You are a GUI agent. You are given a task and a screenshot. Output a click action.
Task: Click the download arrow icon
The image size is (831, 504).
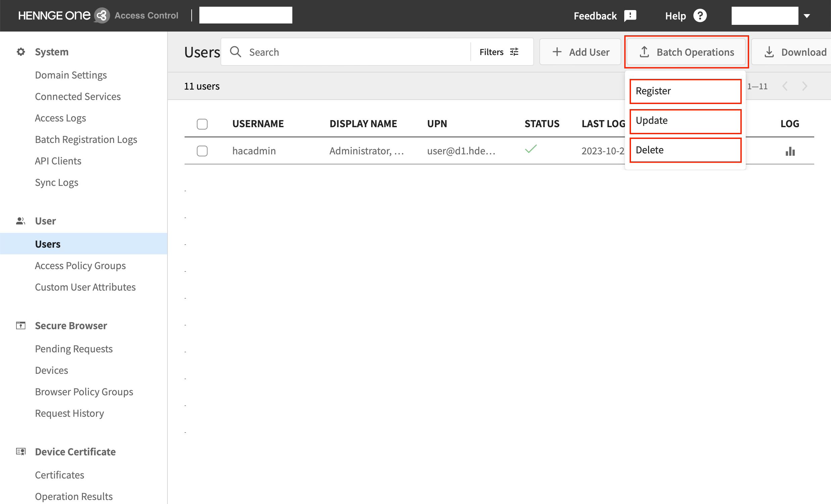[x=769, y=52]
